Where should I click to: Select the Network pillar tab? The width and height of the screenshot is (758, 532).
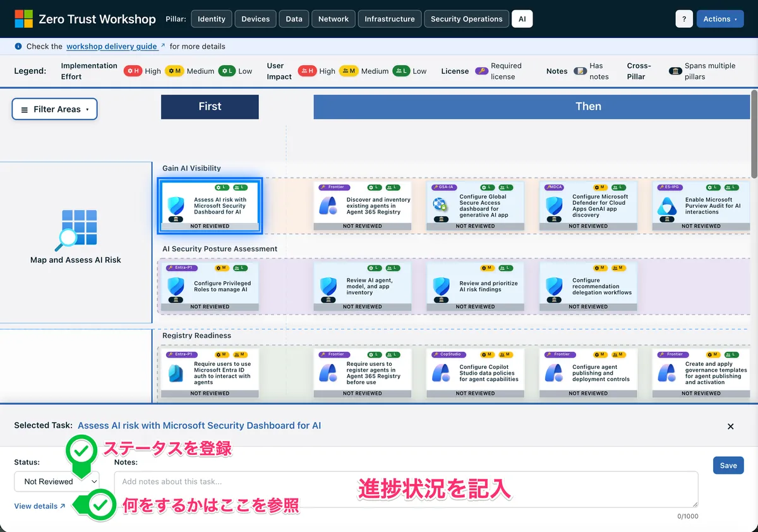tap(333, 19)
